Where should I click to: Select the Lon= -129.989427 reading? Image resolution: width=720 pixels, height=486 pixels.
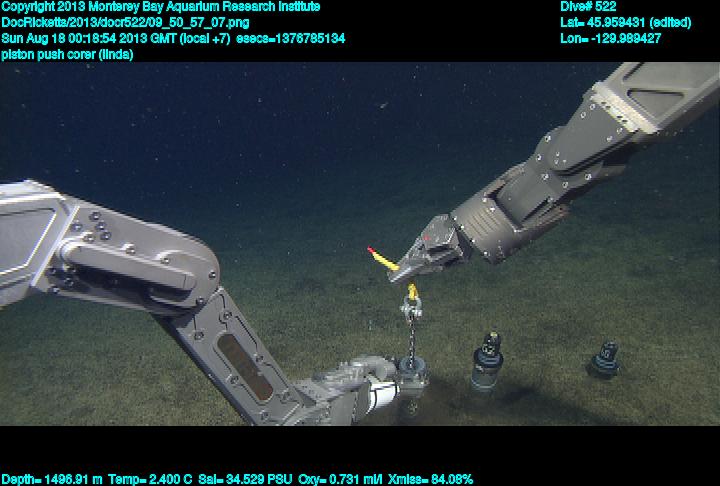point(611,38)
